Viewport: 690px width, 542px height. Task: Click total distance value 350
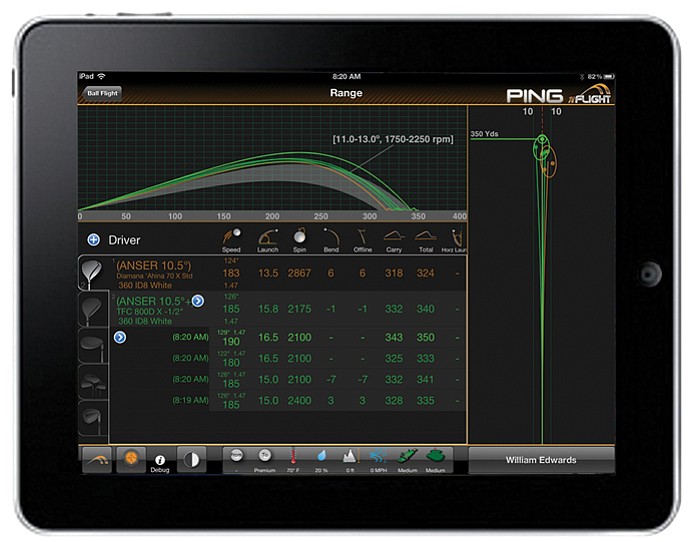426,337
